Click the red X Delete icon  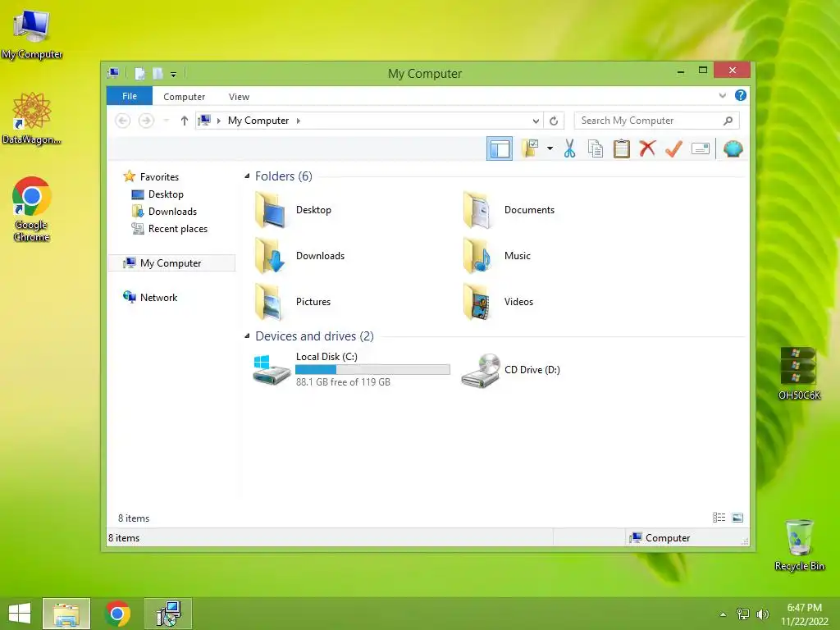click(648, 148)
